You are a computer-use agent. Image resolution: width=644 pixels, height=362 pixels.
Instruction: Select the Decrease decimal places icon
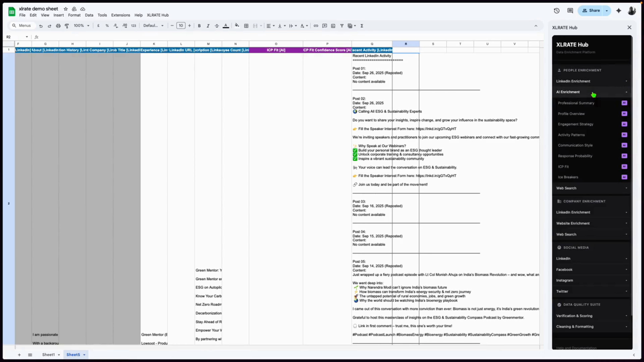116,25
